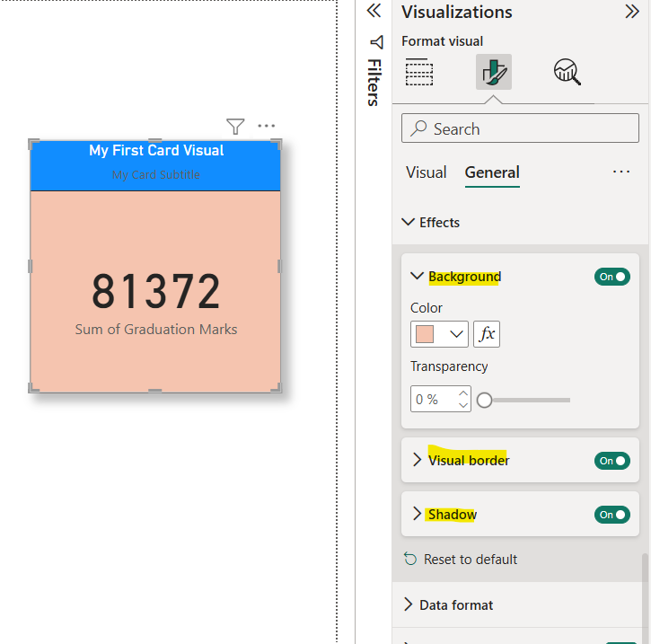Click the Reset to default arrow icon
Screen dimensions: 651x644
pos(410,559)
